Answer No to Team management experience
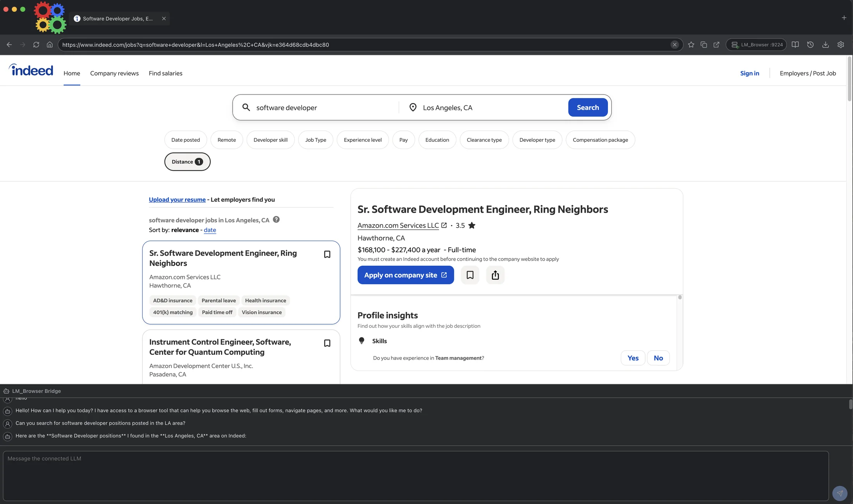Screen dimensions: 853x504 pyautogui.click(x=658, y=358)
